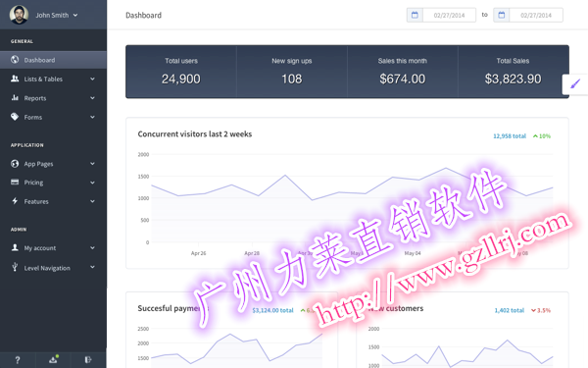Expand the Level Navigation chevron
588x368 pixels.
point(92,267)
